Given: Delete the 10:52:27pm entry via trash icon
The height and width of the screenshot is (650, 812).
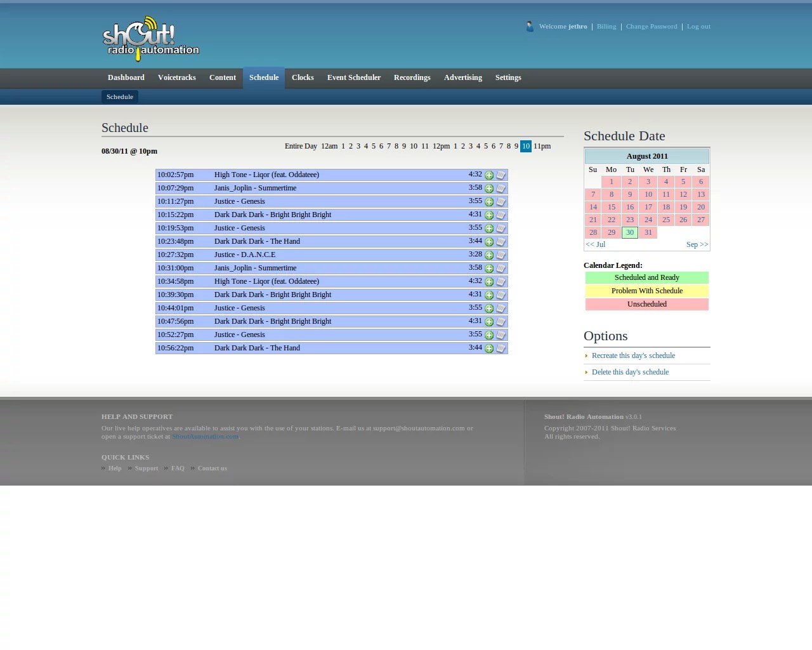Looking at the screenshot, I should point(501,335).
